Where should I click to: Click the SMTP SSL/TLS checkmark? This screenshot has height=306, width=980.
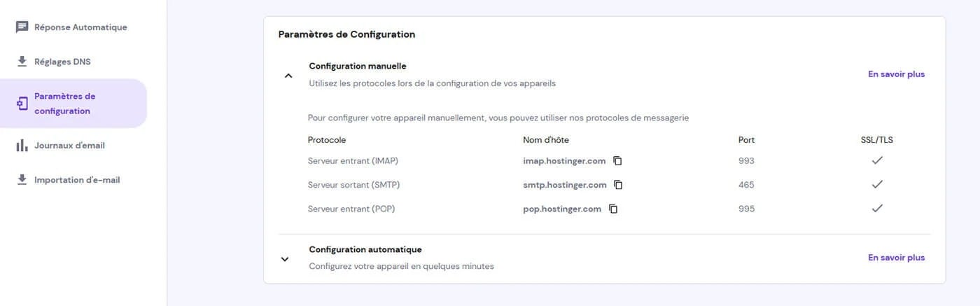click(x=876, y=185)
